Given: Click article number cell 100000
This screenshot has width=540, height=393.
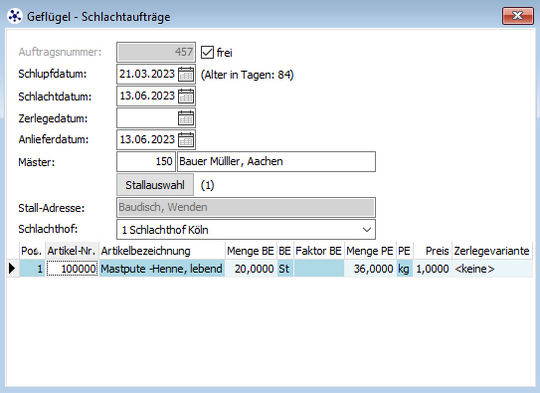Looking at the screenshot, I should (72, 269).
